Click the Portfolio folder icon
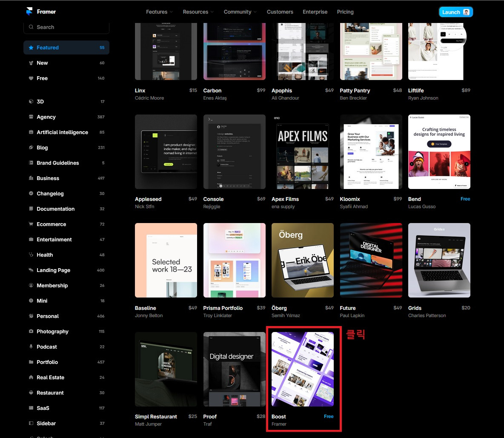 click(31, 362)
